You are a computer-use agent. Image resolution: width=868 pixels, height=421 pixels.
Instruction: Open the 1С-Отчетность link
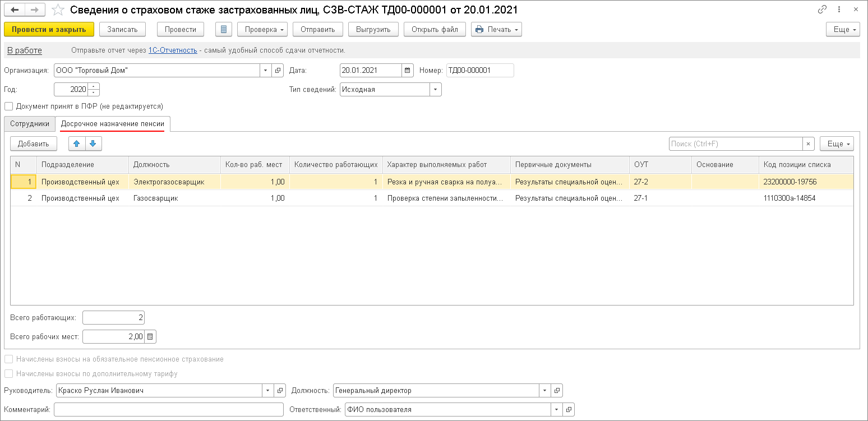coord(173,50)
